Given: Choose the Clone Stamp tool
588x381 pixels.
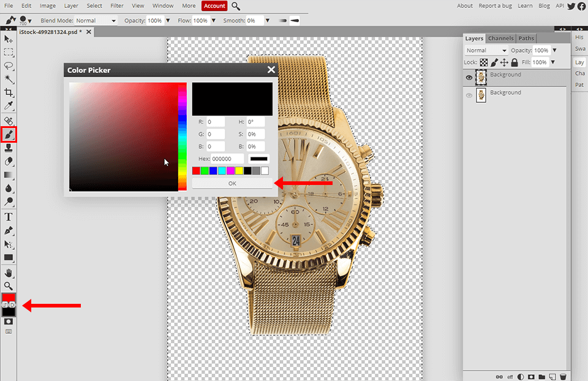Looking at the screenshot, I should coord(9,148).
